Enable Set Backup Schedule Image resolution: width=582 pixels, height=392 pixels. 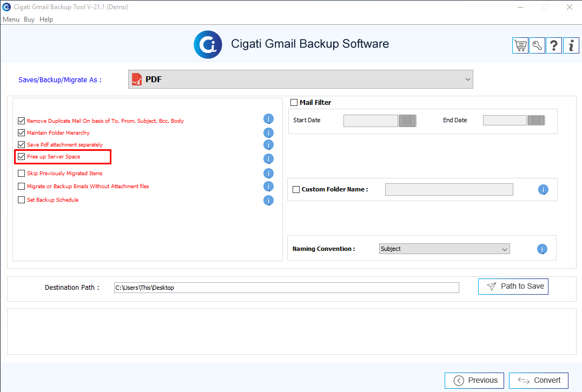click(x=22, y=200)
